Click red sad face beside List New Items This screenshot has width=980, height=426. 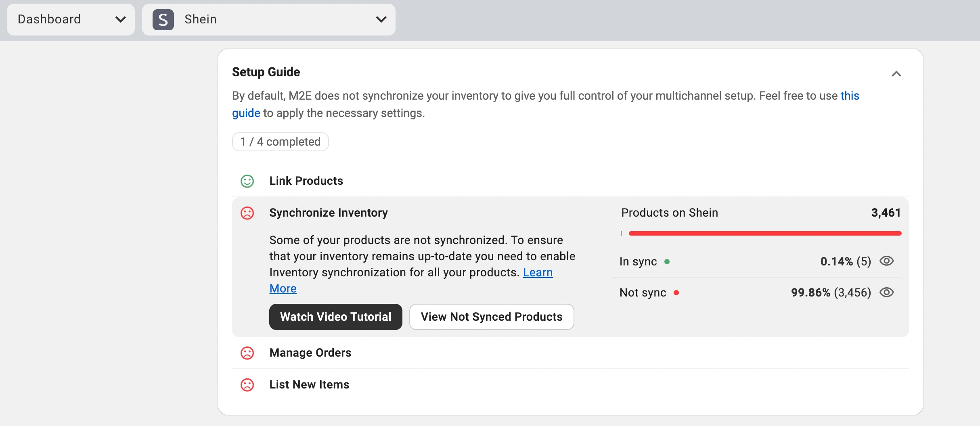coord(247,385)
